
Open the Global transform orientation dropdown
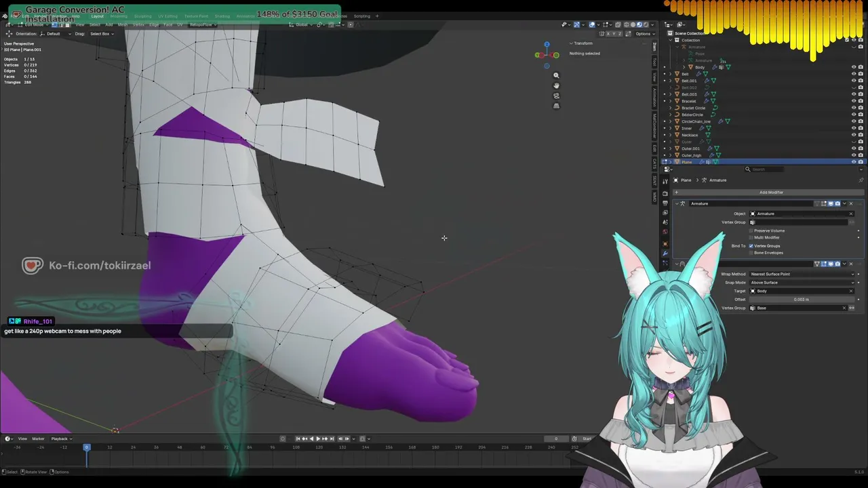(x=302, y=24)
